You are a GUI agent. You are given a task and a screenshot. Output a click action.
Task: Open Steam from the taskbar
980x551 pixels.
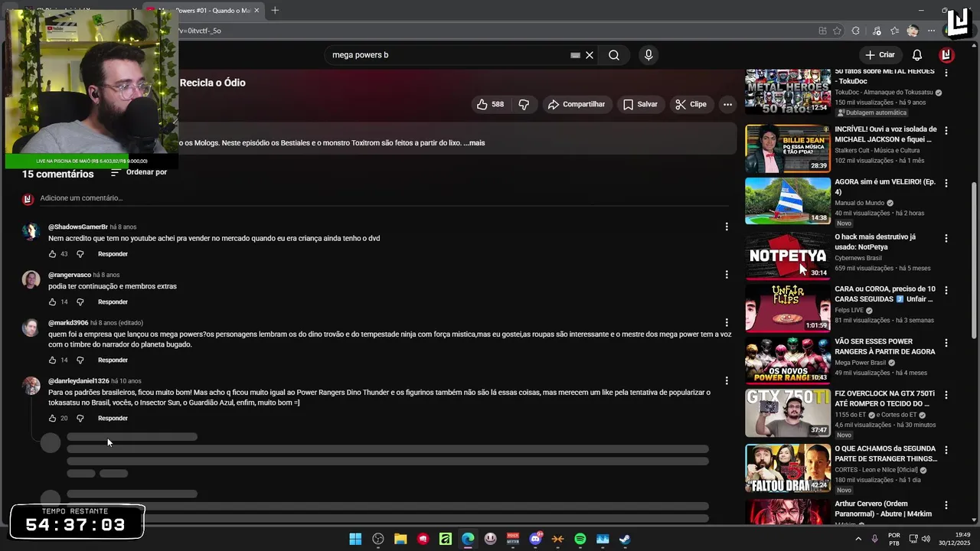click(x=625, y=539)
